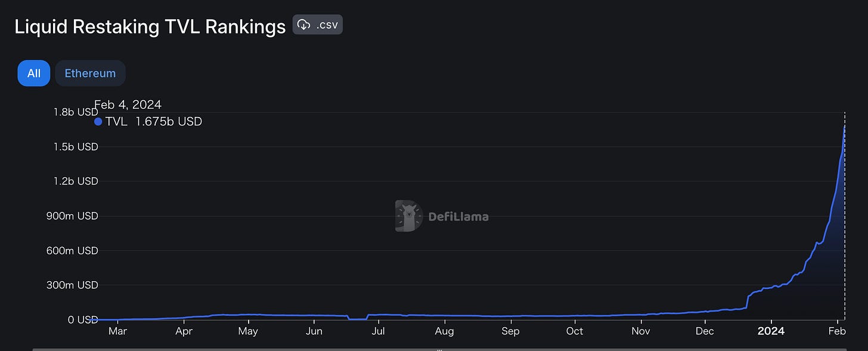The width and height of the screenshot is (868, 351).
Task: Click the 900m USD axis label
Action: tap(72, 215)
